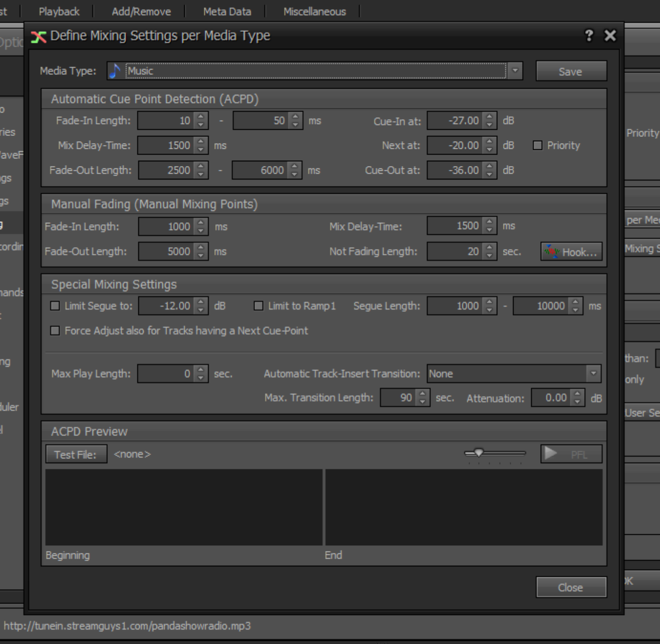Switch to the Add/Remove tab

pos(141,11)
